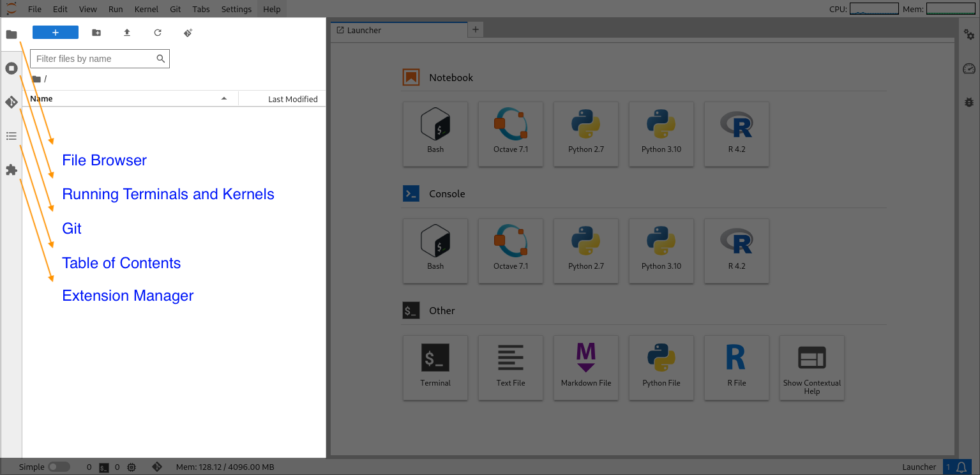The width and height of the screenshot is (980, 475).
Task: Open a new Terminal from the Other section
Action: point(435,368)
